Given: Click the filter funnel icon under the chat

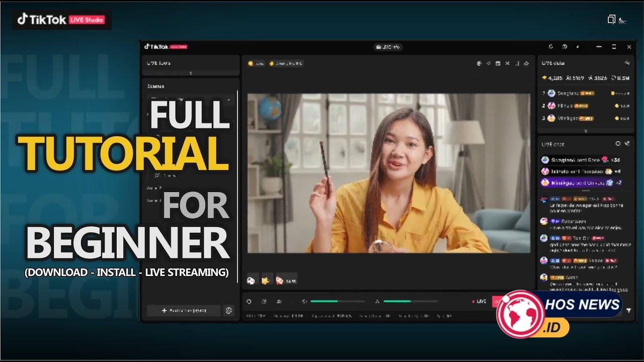Looking at the screenshot, I should 628,311.
